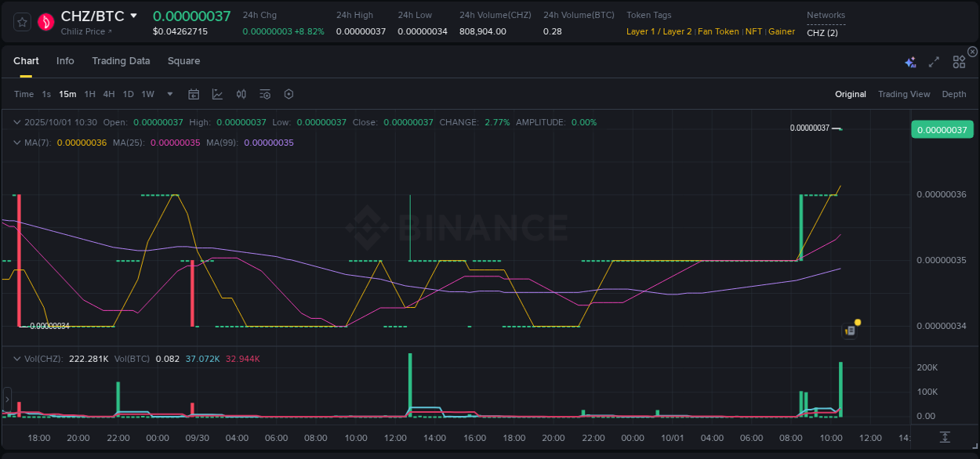
Task: Switch to Trading View mode
Action: point(904,94)
